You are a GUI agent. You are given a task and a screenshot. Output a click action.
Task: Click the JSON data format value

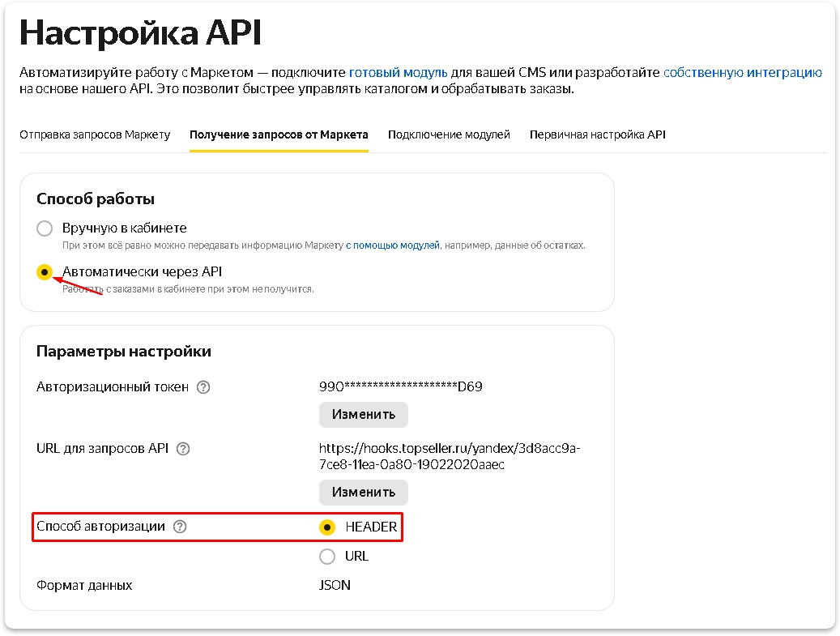[x=335, y=584]
